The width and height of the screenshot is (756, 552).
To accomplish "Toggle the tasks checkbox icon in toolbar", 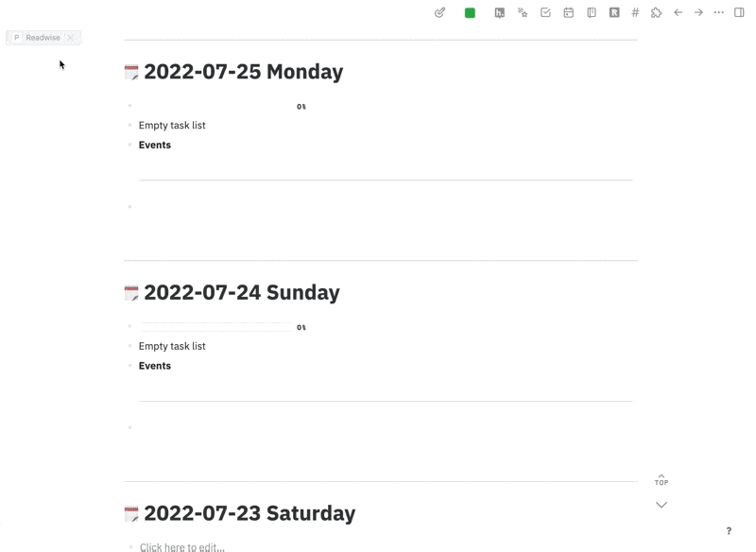I will pyautogui.click(x=545, y=12).
